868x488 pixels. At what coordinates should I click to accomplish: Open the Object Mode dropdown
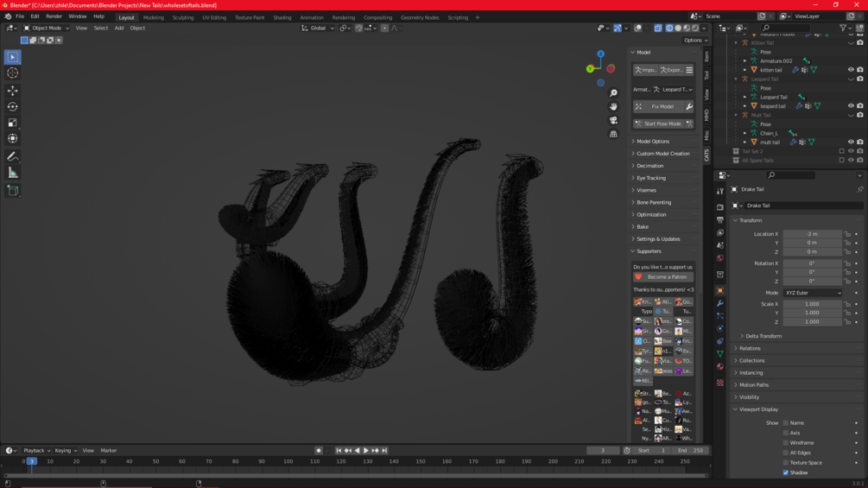click(x=47, y=28)
